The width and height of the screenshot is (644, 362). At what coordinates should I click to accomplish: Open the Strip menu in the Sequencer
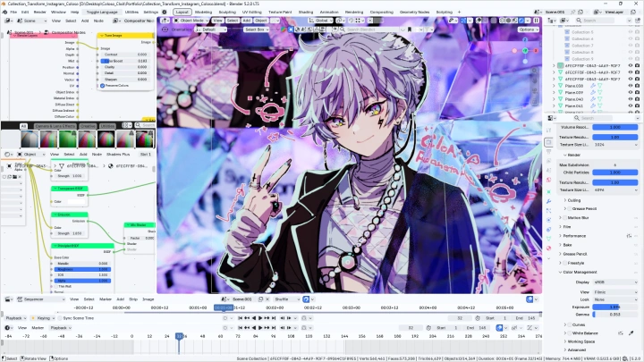133,299
